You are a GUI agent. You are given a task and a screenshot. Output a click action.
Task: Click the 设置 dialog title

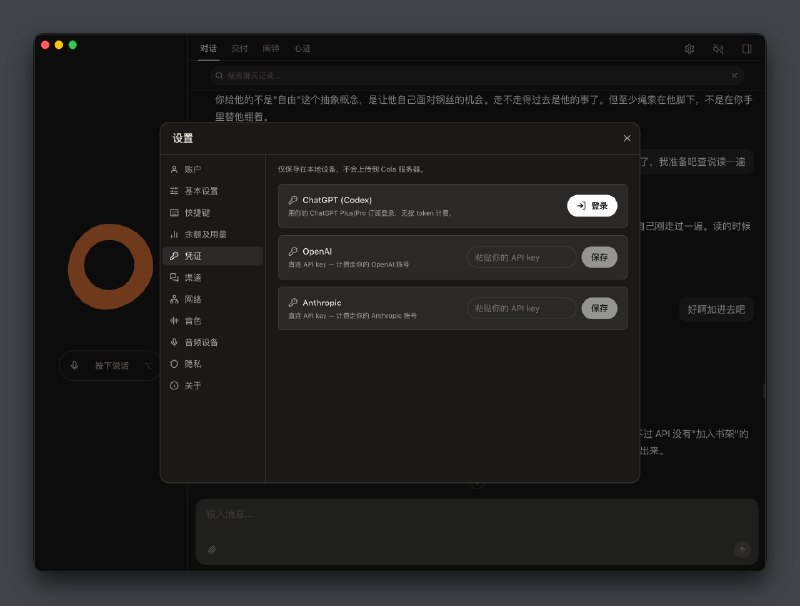(183, 138)
